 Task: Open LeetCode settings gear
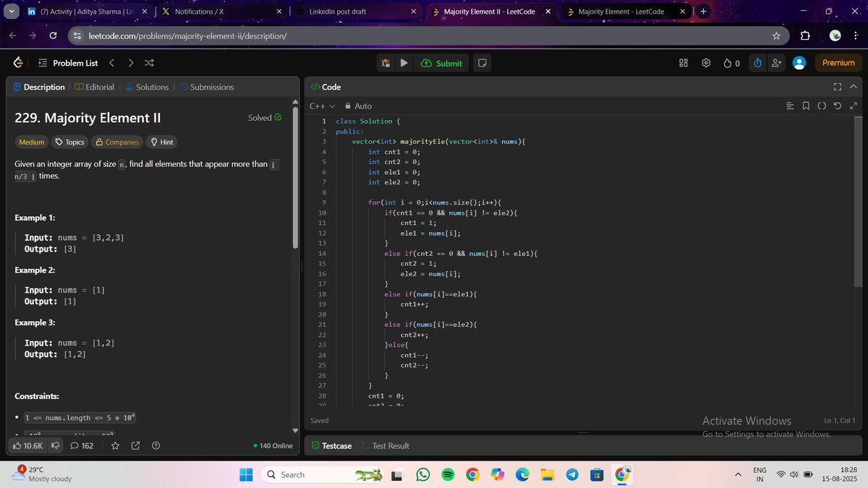(706, 63)
